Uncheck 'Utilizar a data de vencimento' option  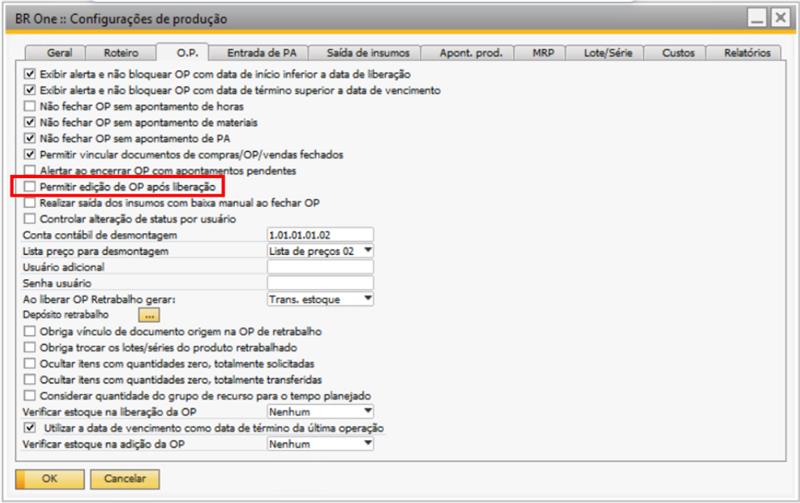pyautogui.click(x=29, y=428)
